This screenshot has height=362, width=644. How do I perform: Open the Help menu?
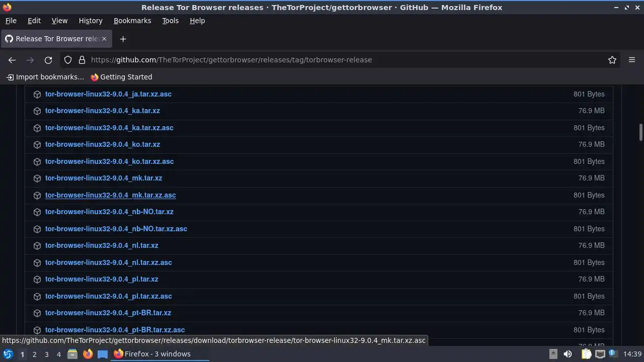197,21
